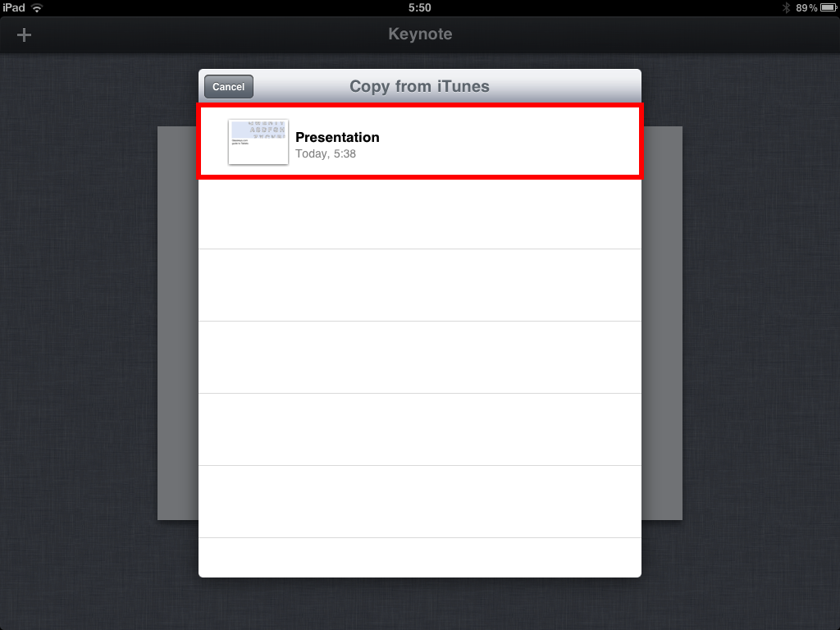Click the first empty row below Presentation
This screenshot has width=840, height=630.
[x=420, y=214]
